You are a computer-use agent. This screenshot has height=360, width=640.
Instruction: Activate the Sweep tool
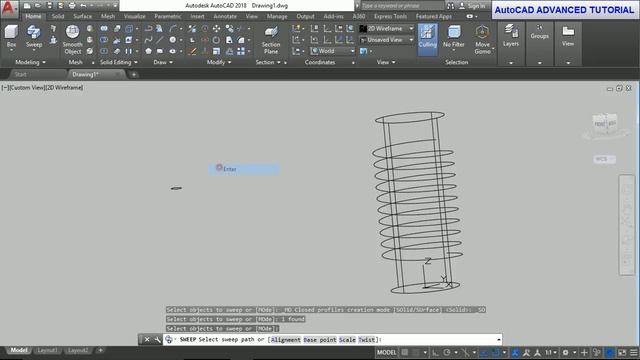34,37
